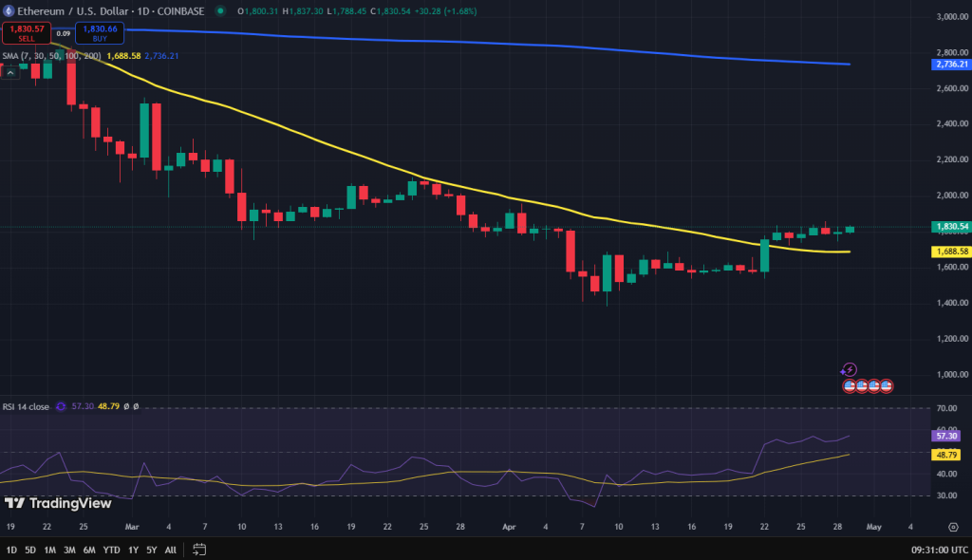Click the May label on the time axis
972x560 pixels.
pyautogui.click(x=874, y=527)
